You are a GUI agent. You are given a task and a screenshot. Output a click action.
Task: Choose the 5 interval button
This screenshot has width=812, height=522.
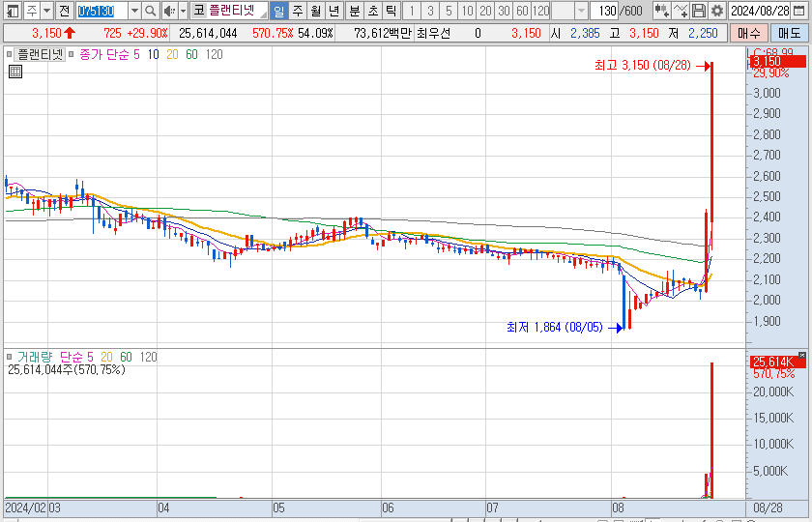[x=449, y=11]
